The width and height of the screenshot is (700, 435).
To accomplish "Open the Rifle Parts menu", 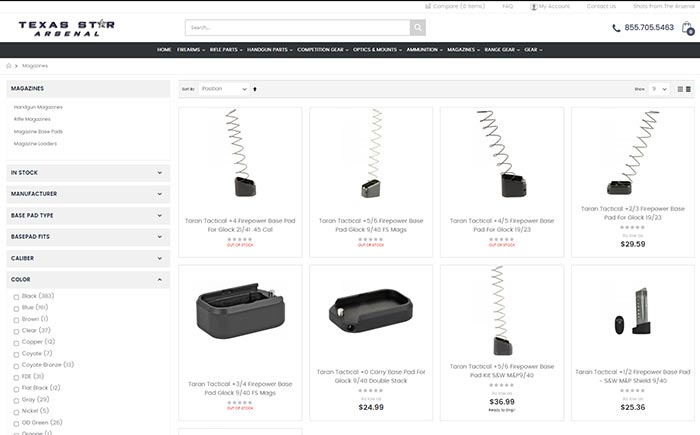I will click(226, 50).
